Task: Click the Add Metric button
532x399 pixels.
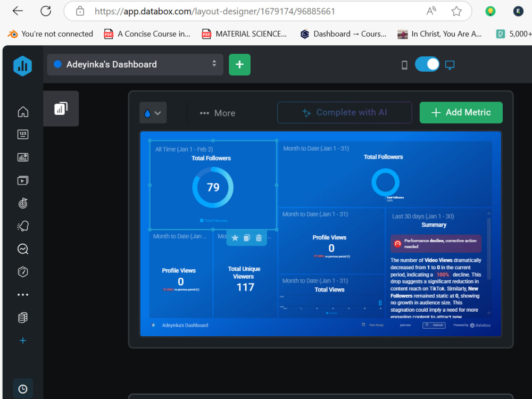Action: [x=461, y=112]
